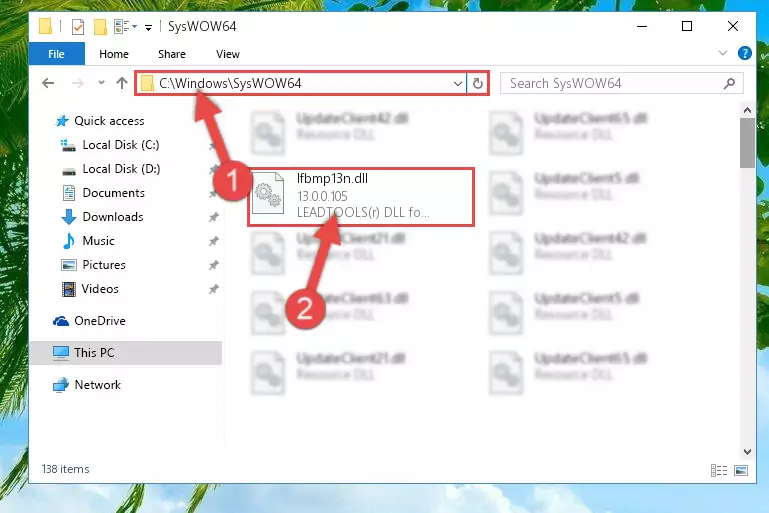
Task: Open Music in the sidebar
Action: tap(98, 241)
